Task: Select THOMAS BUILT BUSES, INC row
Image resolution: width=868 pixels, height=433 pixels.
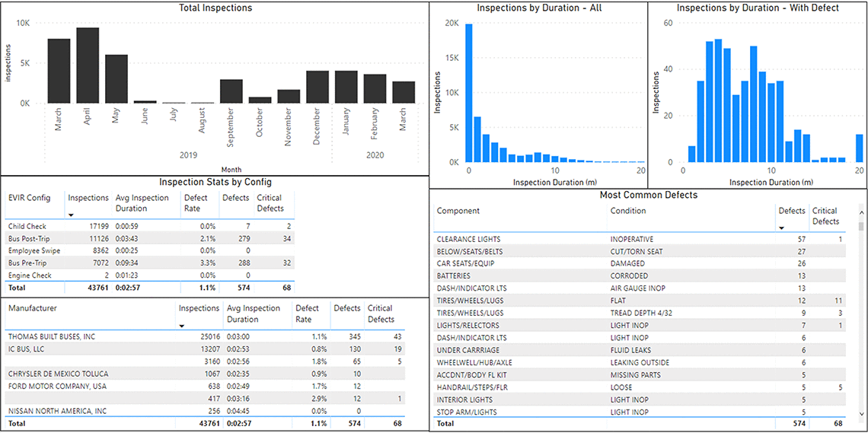Action: click(52, 336)
